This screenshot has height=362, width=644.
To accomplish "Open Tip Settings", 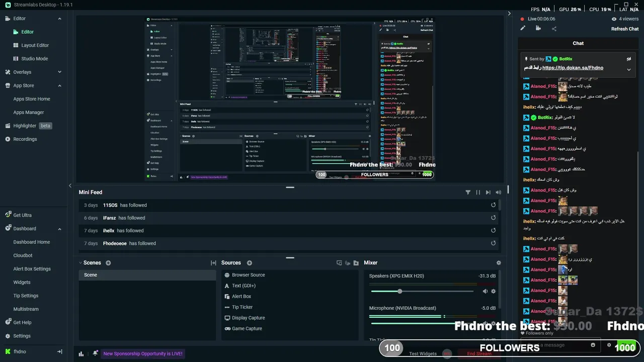I will (x=26, y=296).
